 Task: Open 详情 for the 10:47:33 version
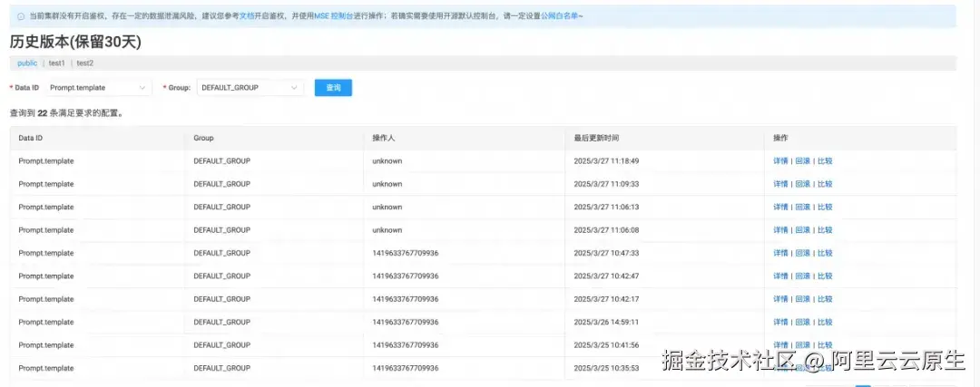(x=780, y=253)
